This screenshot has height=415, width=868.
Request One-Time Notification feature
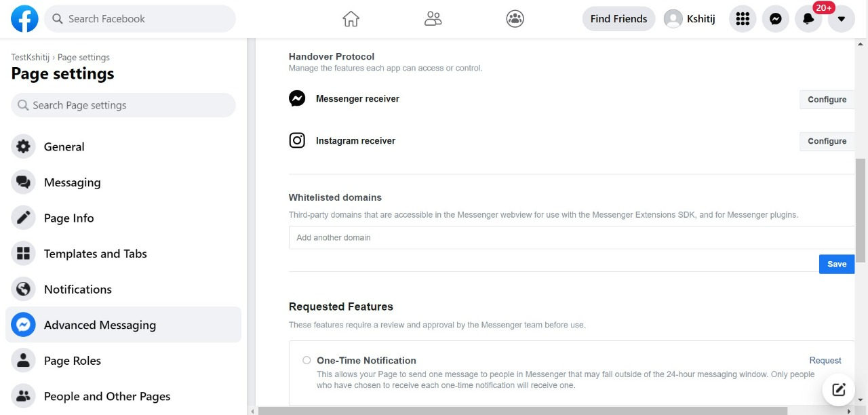[x=825, y=361]
